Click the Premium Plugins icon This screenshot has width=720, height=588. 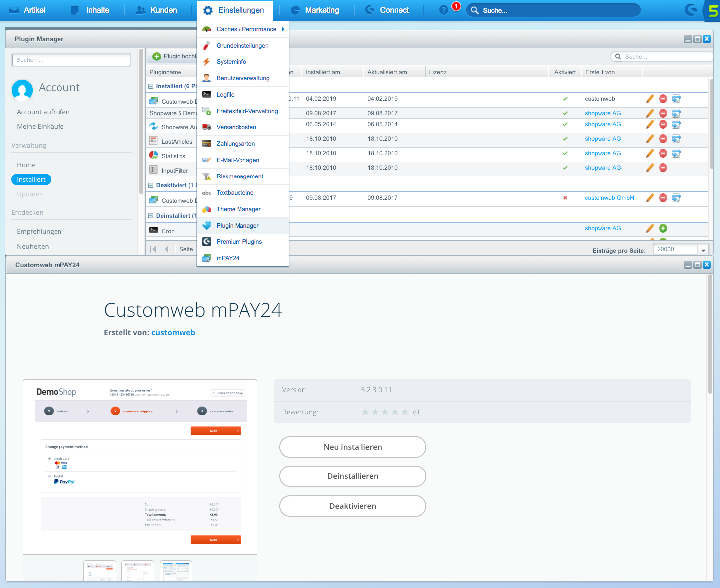207,242
